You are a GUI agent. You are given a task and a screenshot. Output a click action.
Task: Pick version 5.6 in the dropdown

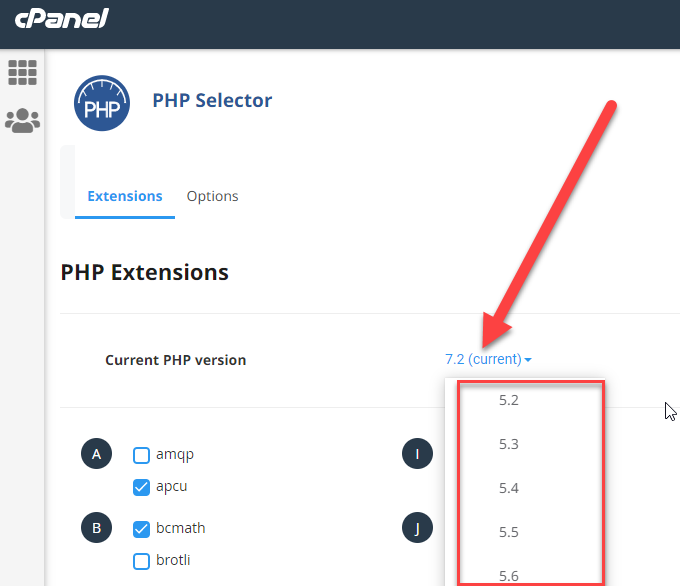tap(509, 575)
